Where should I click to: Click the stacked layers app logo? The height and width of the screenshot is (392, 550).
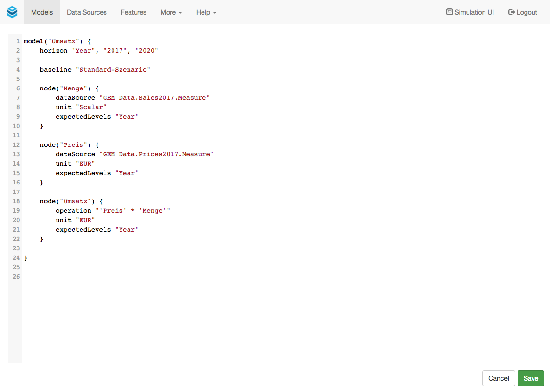12,12
